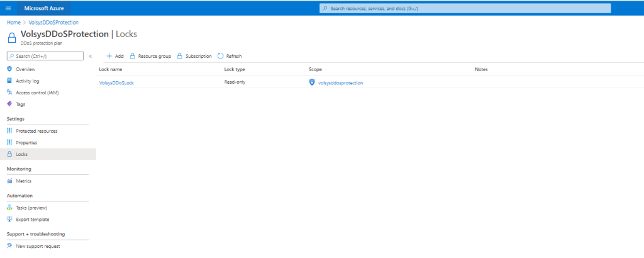Go to Home breadcrumb link

coord(14,22)
